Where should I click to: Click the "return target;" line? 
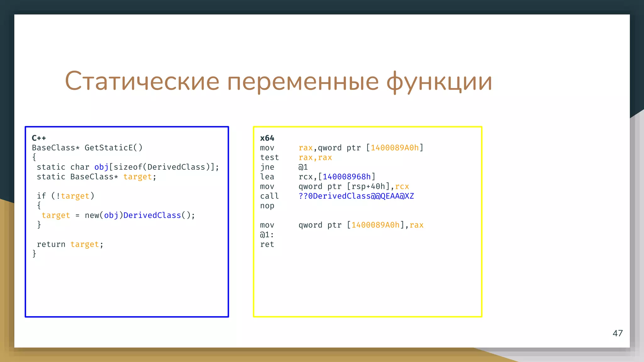(x=70, y=244)
